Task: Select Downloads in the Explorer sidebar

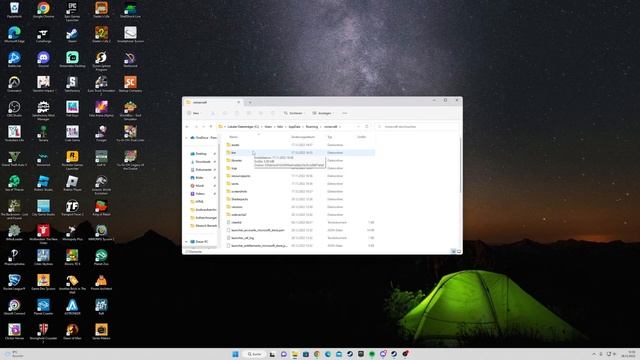Action: point(203,162)
